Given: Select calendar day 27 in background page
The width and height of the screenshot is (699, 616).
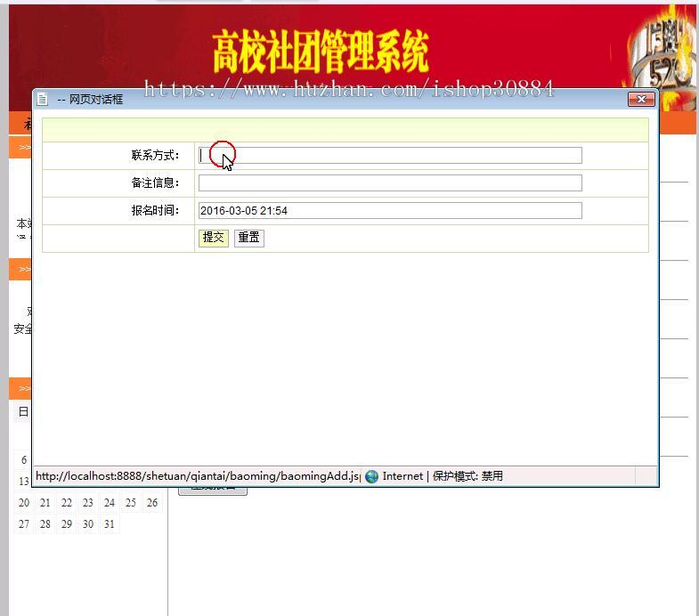Looking at the screenshot, I should click(24, 524).
